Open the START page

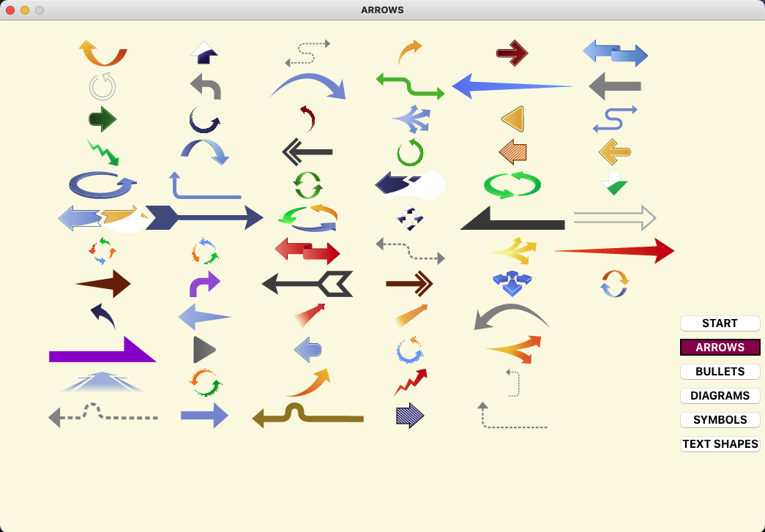point(720,323)
